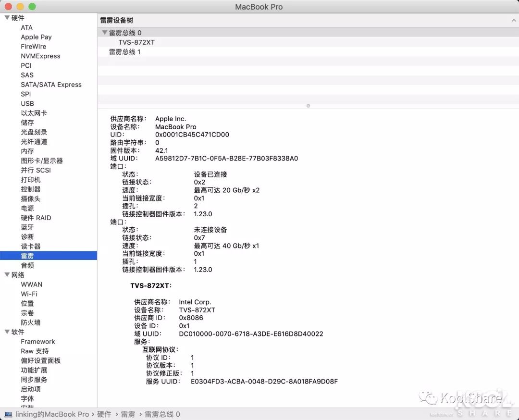
Task: Select Apple Pay in the sidebar
Action: (36, 37)
